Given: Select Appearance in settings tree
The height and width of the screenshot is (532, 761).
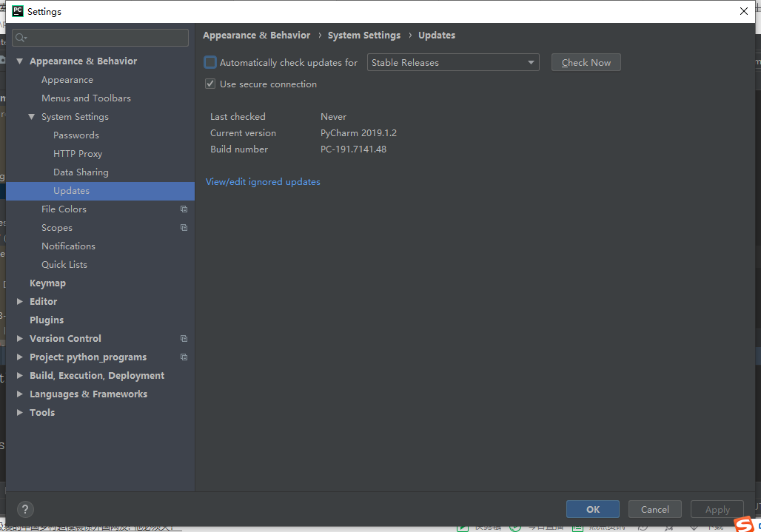Looking at the screenshot, I should coord(67,80).
